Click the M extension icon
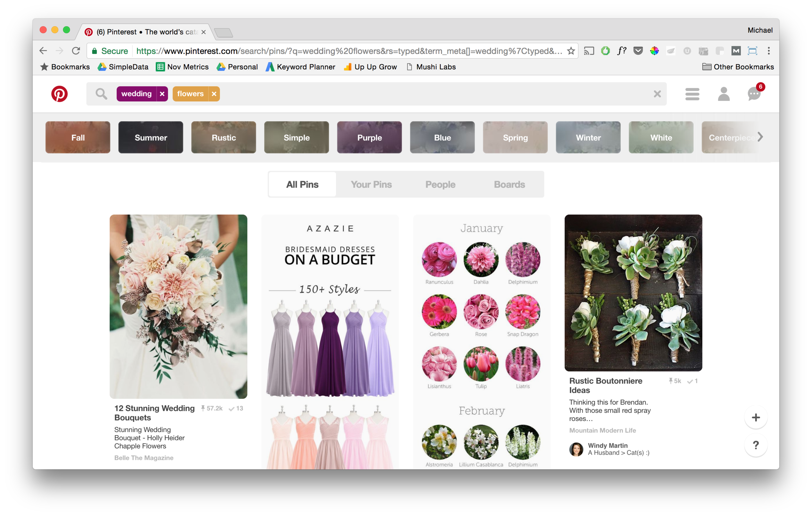Image resolution: width=812 pixels, height=516 pixels. (736, 51)
